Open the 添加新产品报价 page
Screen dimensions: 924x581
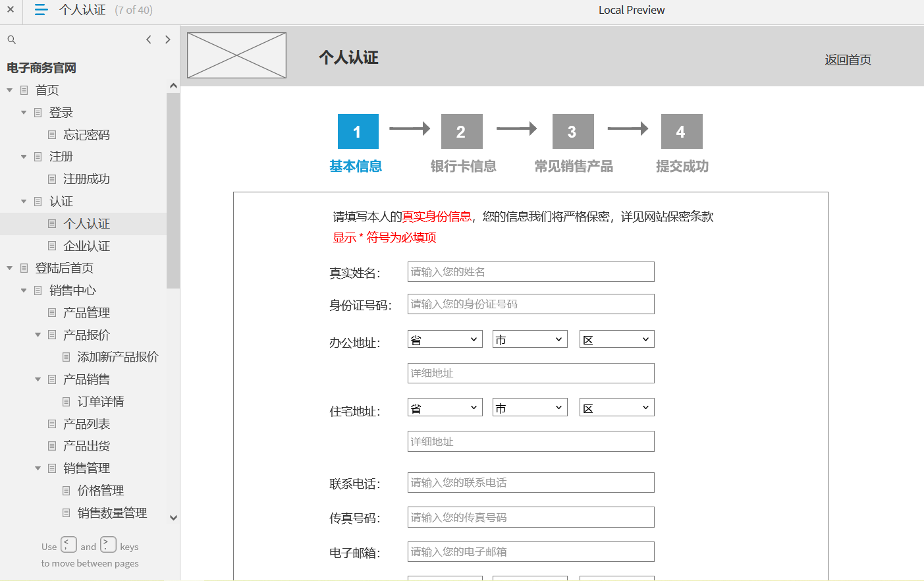pos(118,357)
